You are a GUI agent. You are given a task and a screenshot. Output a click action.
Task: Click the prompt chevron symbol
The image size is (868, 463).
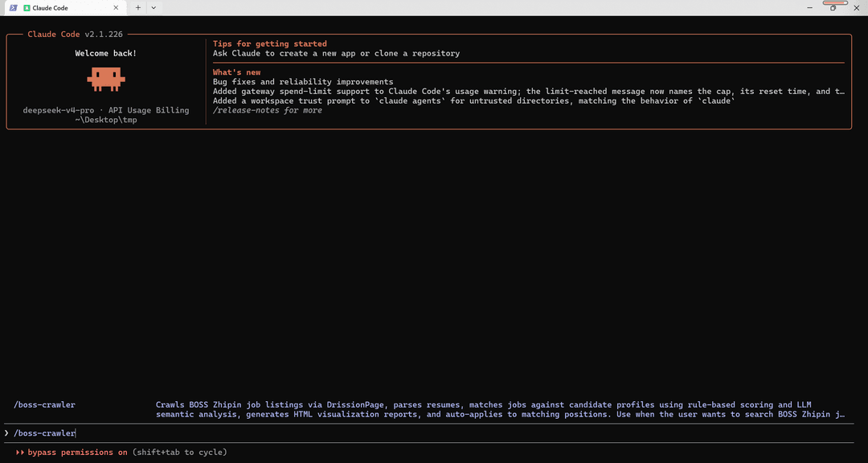6,433
